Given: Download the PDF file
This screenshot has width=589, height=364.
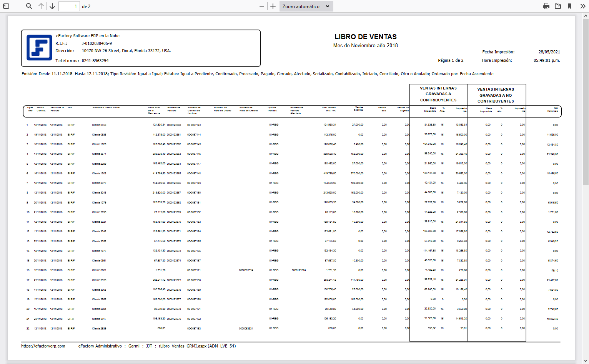Looking at the screenshot, I should click(558, 6).
